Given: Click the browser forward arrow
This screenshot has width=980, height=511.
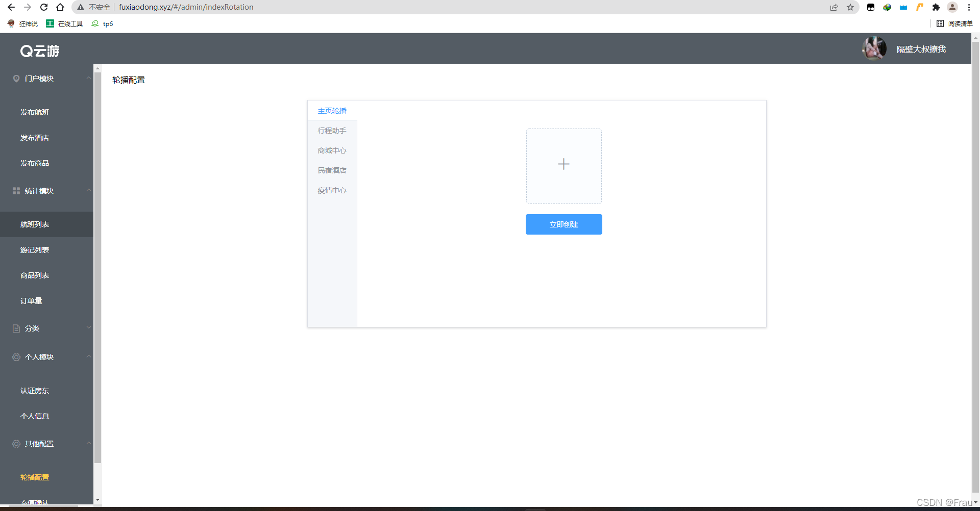Looking at the screenshot, I should (28, 7).
